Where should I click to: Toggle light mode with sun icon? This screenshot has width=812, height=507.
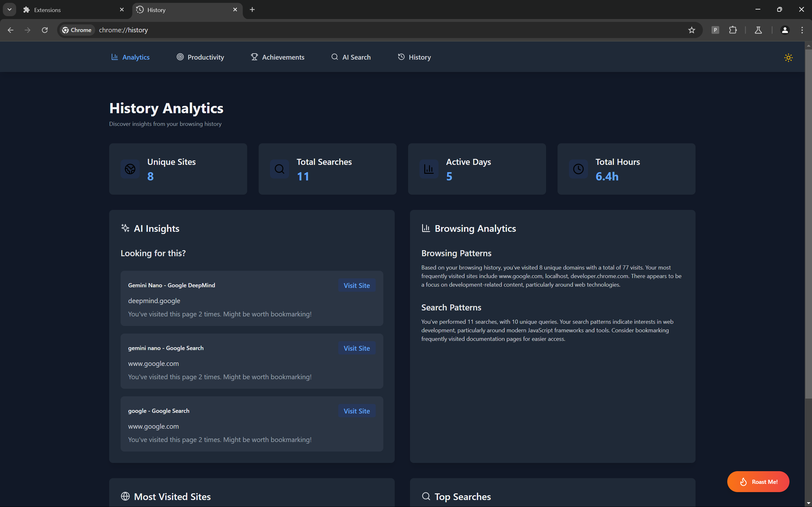[788, 58]
